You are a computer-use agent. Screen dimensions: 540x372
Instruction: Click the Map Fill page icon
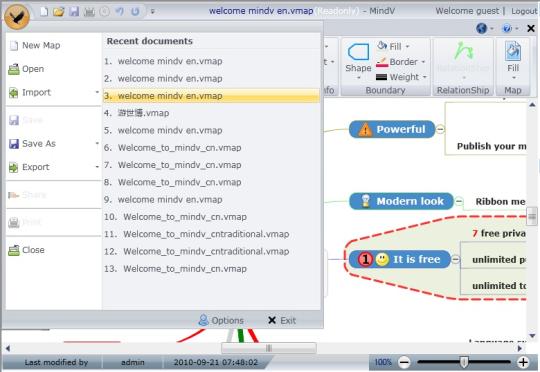tap(513, 51)
